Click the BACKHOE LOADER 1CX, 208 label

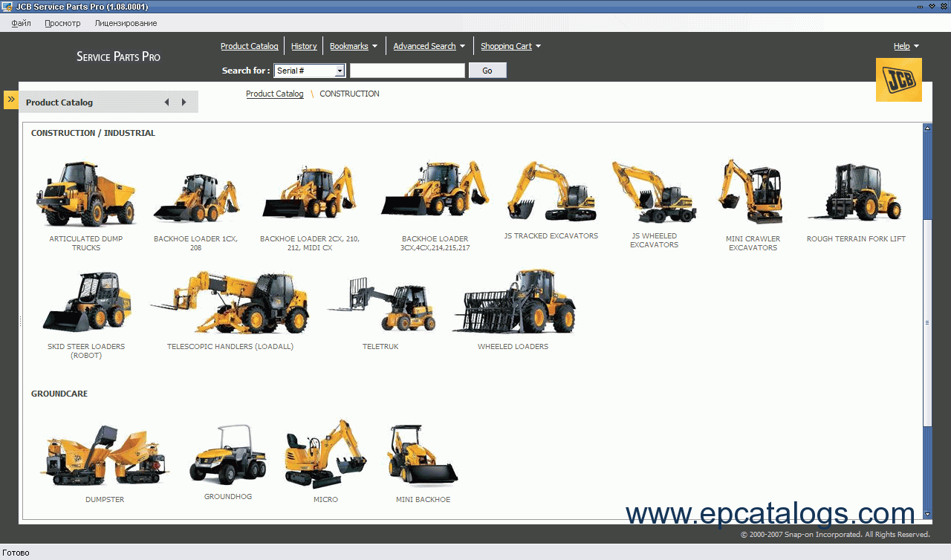[196, 244]
